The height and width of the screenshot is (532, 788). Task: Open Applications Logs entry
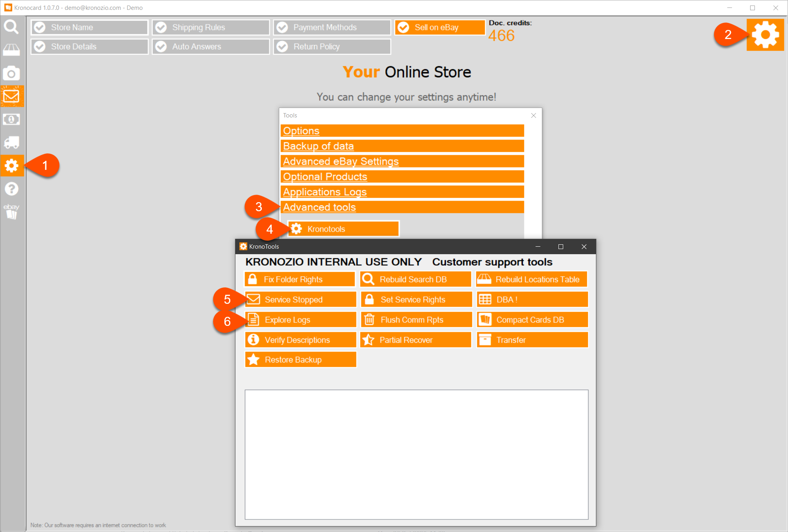(x=402, y=192)
